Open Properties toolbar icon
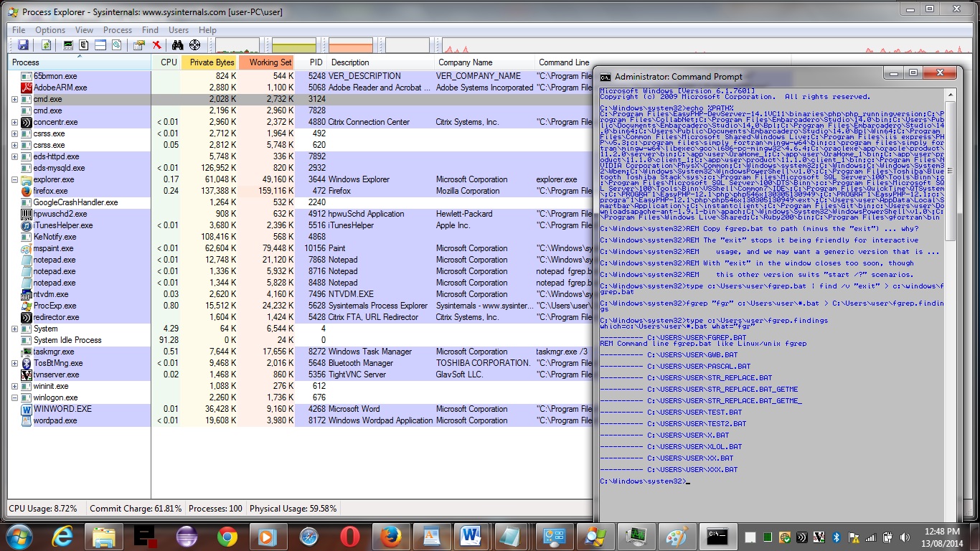980x551 pixels. (x=139, y=45)
